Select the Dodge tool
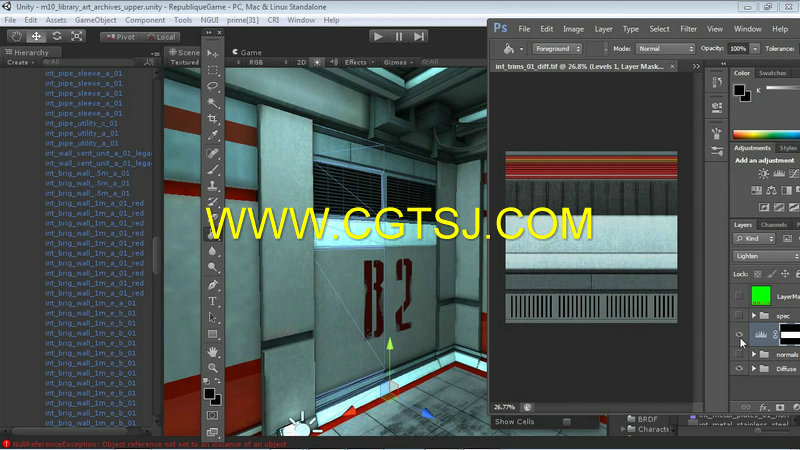The image size is (800, 450). (213, 267)
